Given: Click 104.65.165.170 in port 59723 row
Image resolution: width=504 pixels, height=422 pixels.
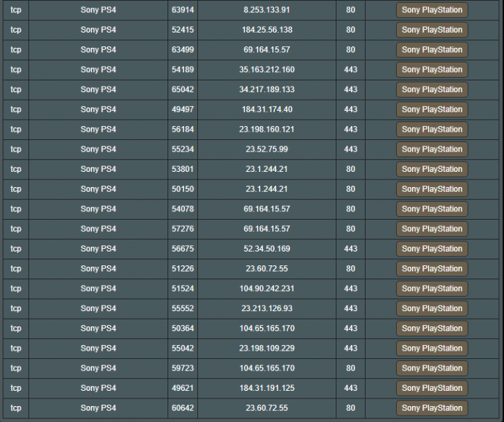Looking at the screenshot, I should [x=267, y=369].
